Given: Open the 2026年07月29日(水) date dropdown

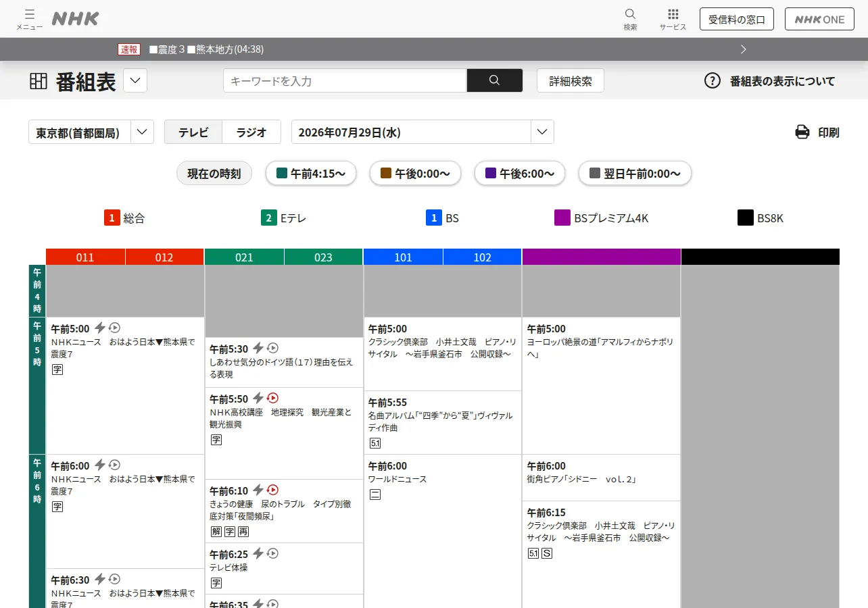Looking at the screenshot, I should pos(423,132).
